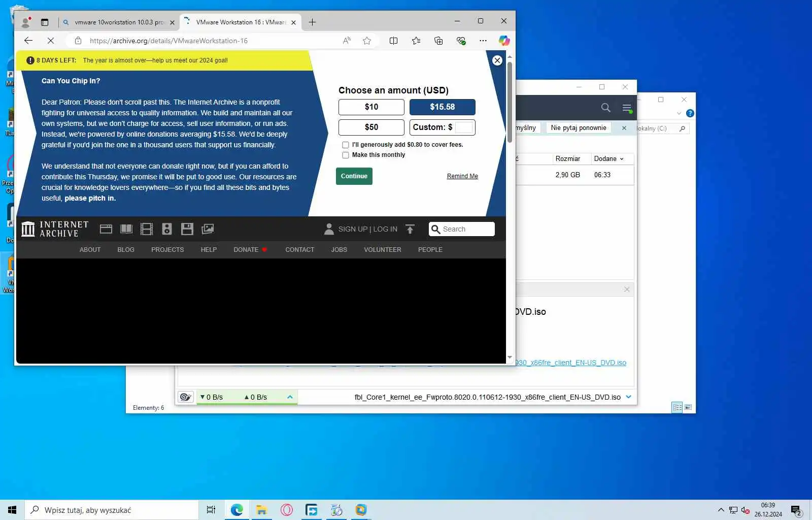Open the ABOUT menu item
812x520 pixels.
click(90, 250)
